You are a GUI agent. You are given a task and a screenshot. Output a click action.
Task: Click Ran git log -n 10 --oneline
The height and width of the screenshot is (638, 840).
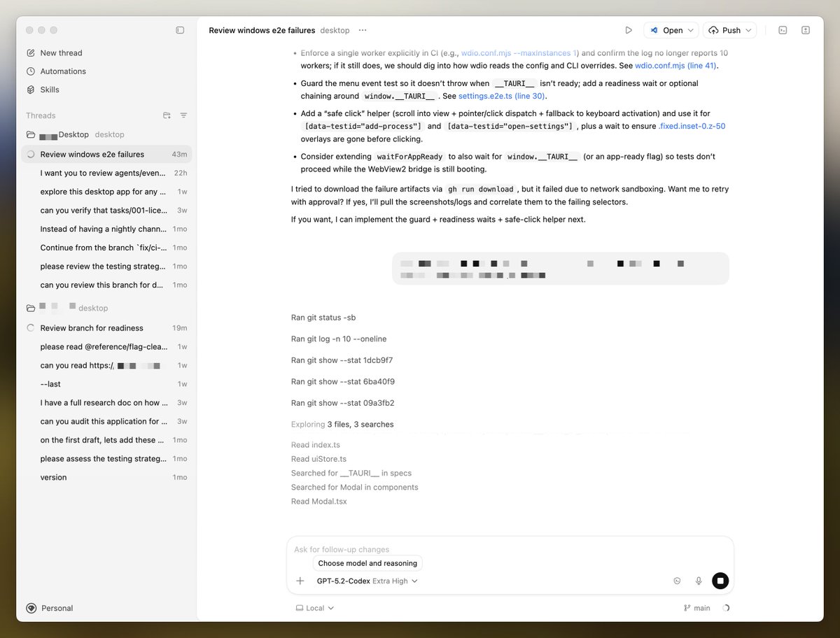coord(339,339)
